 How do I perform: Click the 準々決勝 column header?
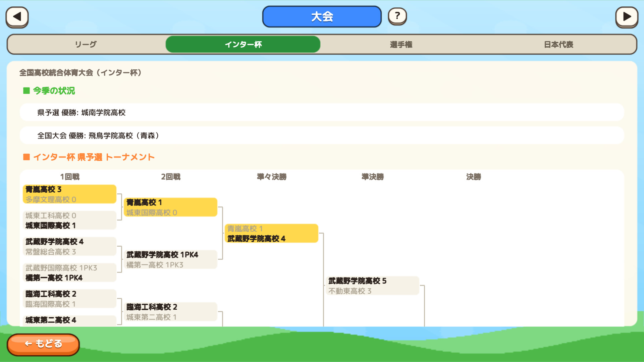coord(272,177)
